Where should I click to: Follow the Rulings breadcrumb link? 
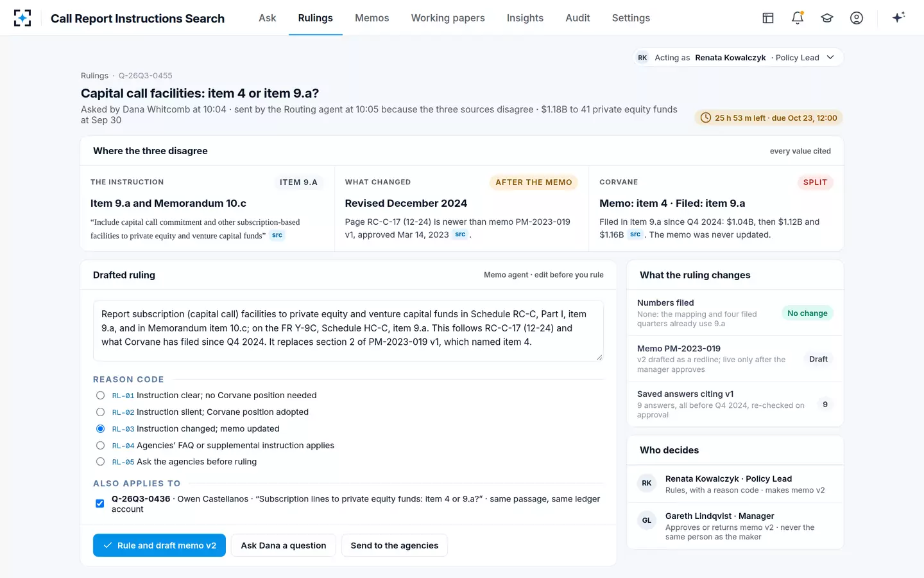point(94,76)
